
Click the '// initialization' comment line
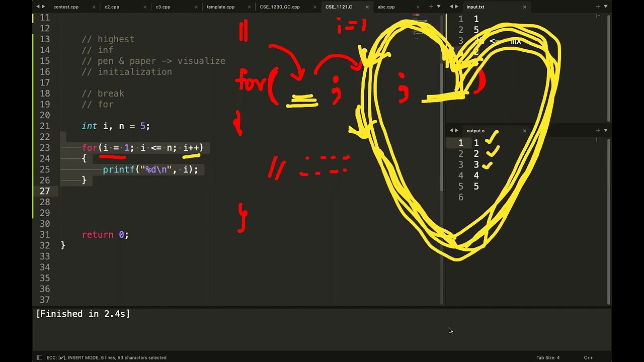pos(127,71)
